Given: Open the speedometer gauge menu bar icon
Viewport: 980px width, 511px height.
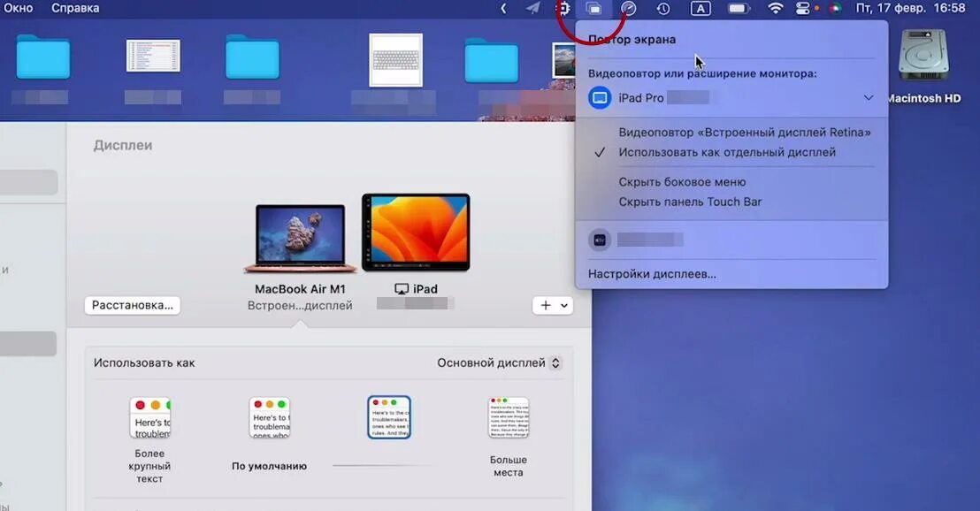Looking at the screenshot, I should point(629,8).
